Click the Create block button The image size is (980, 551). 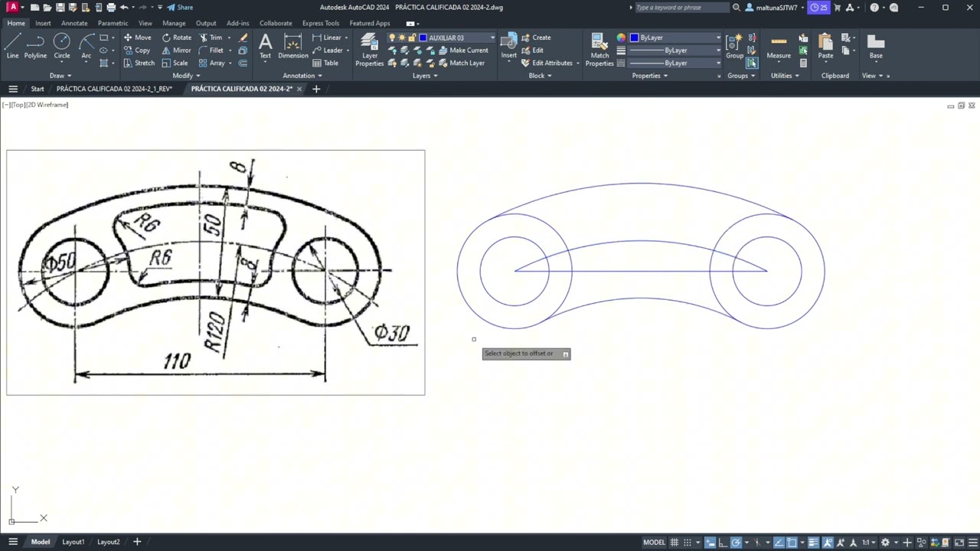click(536, 37)
